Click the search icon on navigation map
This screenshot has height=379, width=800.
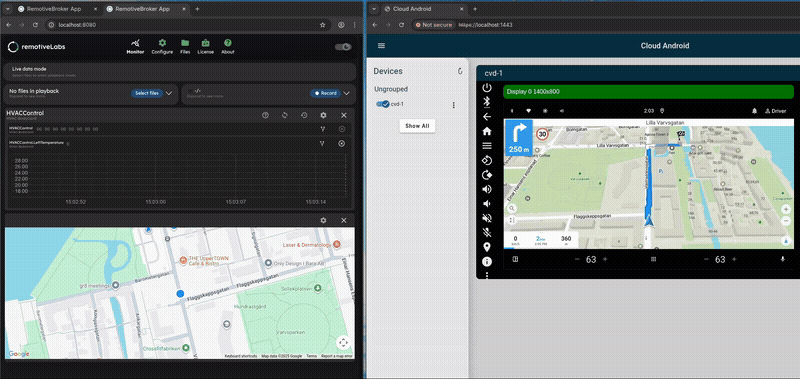pyautogui.click(x=511, y=208)
